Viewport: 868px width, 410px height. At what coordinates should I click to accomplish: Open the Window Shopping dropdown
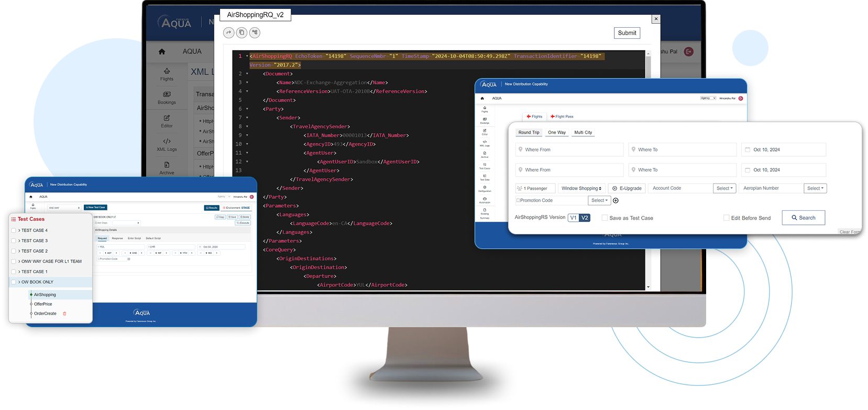tap(581, 188)
